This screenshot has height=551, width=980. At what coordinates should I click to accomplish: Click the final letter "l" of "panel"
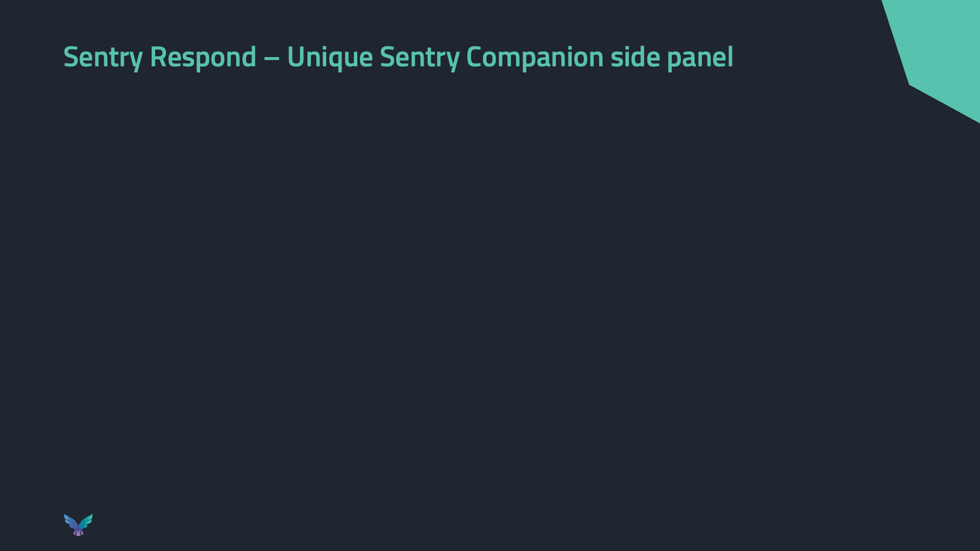tap(730, 57)
